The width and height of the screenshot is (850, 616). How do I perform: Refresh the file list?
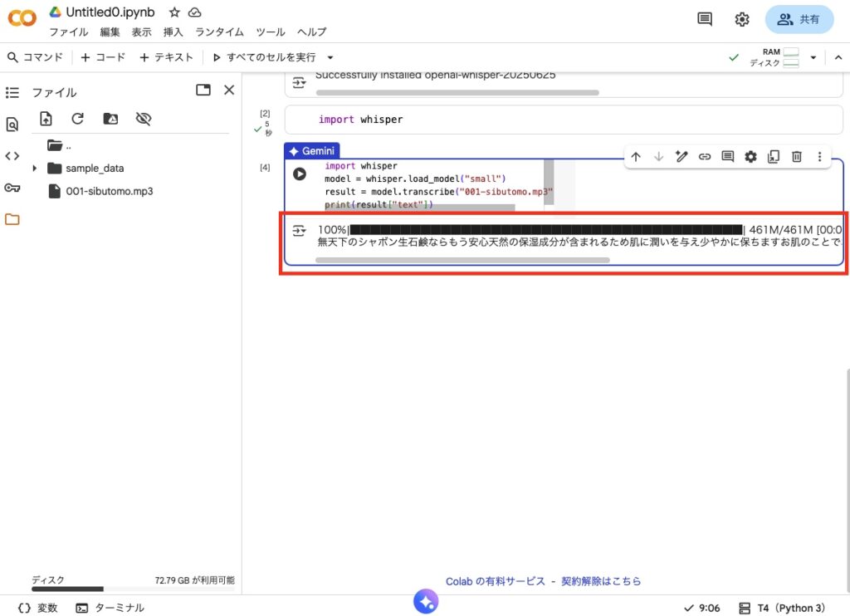77,119
